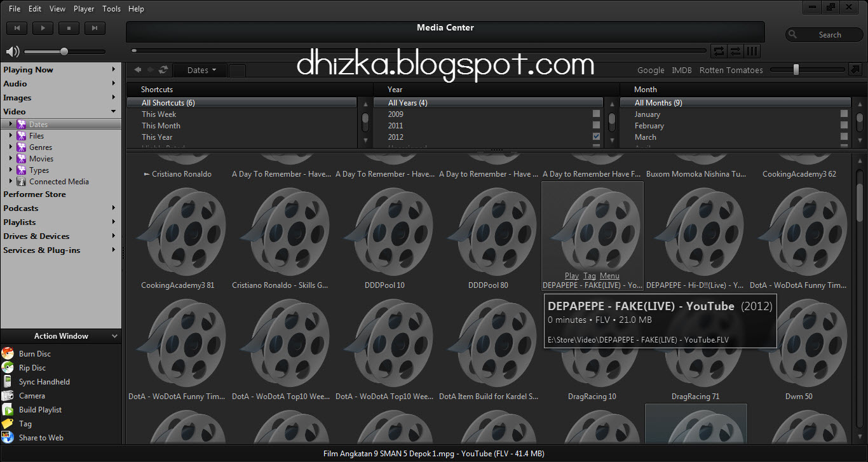Open the File menu

[x=15, y=9]
